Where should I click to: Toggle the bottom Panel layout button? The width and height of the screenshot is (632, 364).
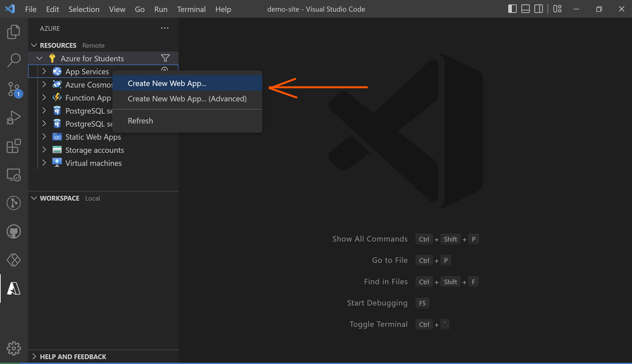pos(526,9)
